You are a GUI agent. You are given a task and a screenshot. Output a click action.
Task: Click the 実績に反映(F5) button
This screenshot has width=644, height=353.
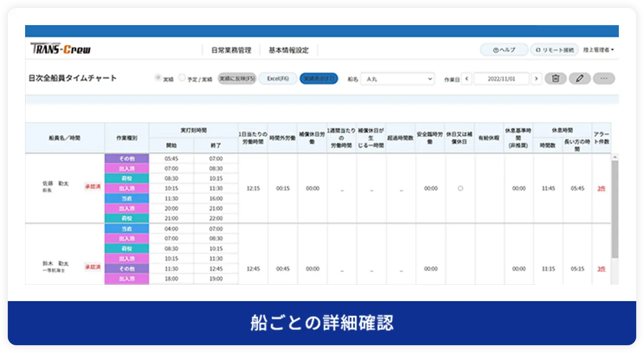(x=237, y=78)
